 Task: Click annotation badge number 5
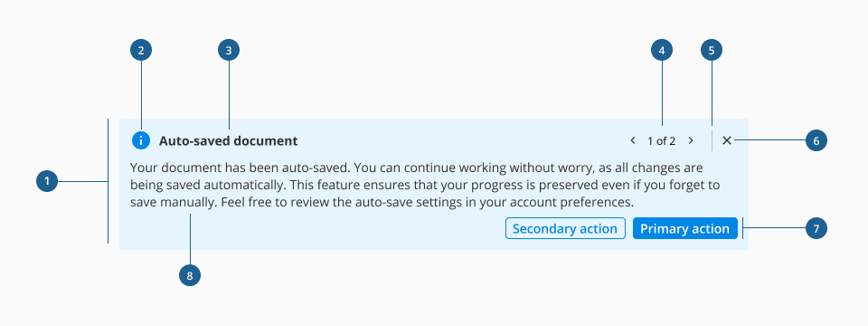point(712,51)
